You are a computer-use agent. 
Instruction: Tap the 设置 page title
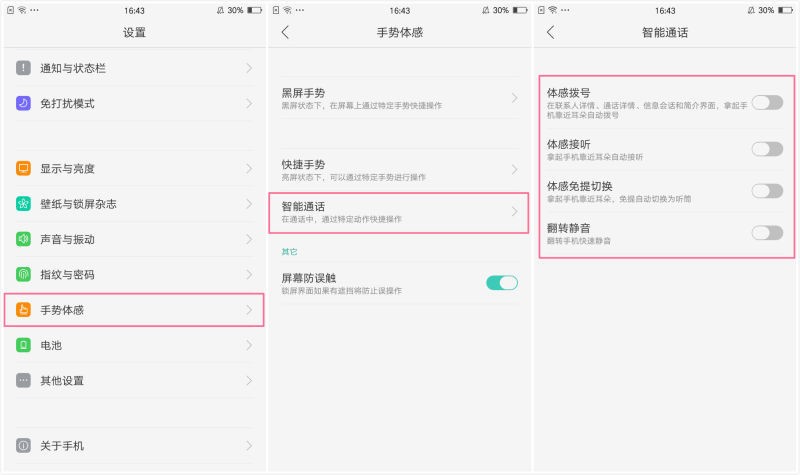coord(134,33)
